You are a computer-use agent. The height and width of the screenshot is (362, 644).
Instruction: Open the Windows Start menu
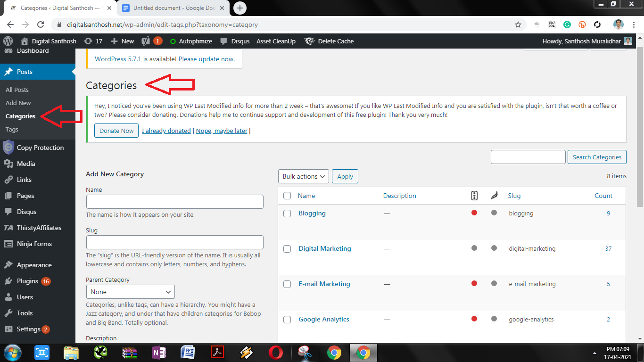tap(12, 352)
